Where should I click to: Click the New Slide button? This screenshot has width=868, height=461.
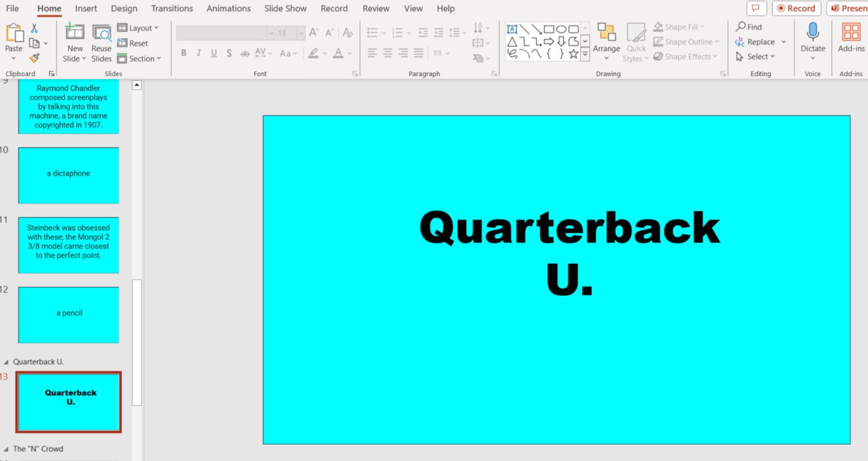click(x=74, y=41)
